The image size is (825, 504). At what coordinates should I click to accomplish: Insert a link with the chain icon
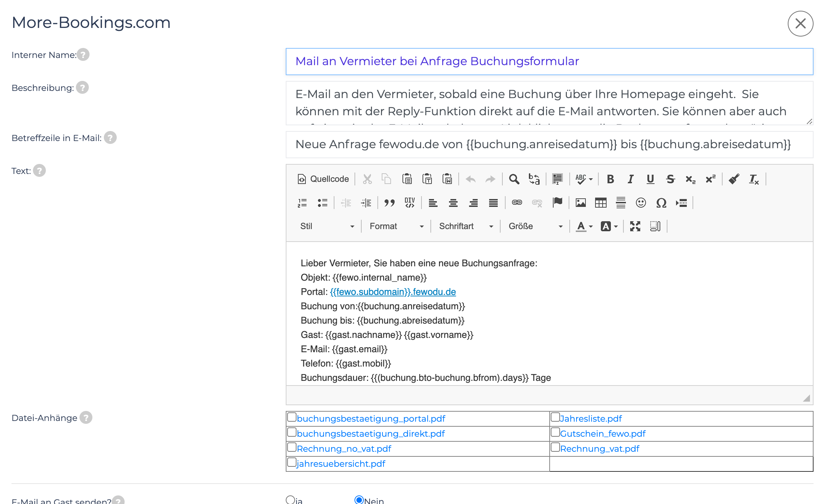pos(517,203)
